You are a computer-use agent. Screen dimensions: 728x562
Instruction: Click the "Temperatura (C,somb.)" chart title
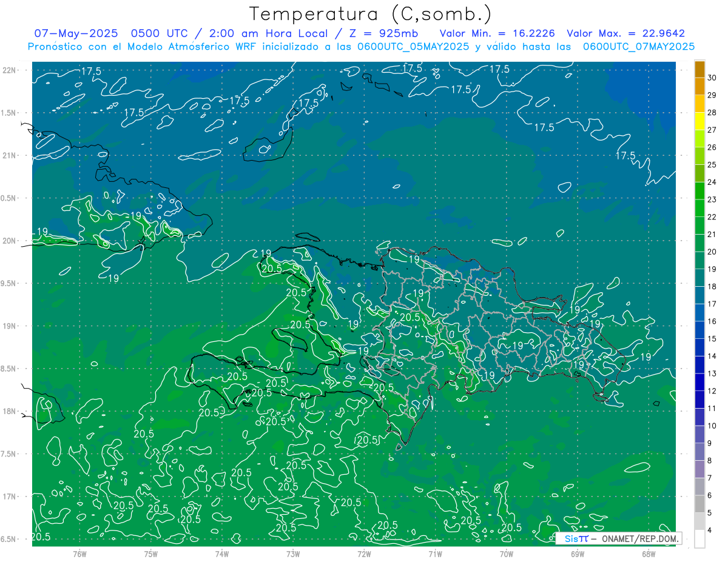tap(371, 14)
